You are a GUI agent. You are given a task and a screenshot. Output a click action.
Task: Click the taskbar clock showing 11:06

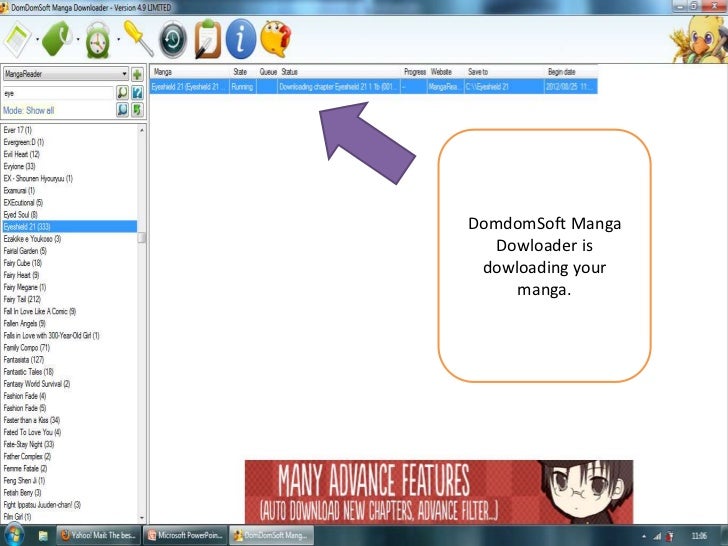click(x=699, y=536)
